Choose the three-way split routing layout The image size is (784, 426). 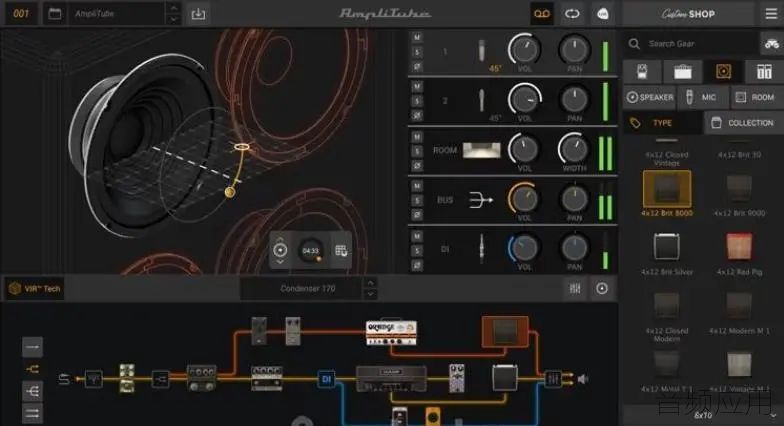tap(32, 392)
